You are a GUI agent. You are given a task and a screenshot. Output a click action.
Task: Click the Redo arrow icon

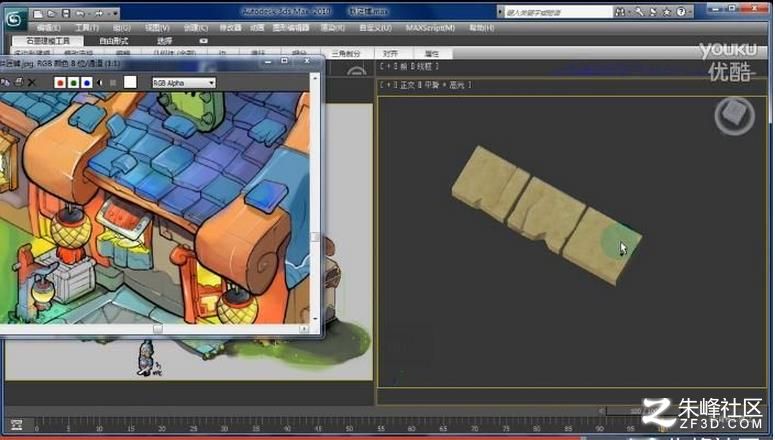click(x=98, y=13)
